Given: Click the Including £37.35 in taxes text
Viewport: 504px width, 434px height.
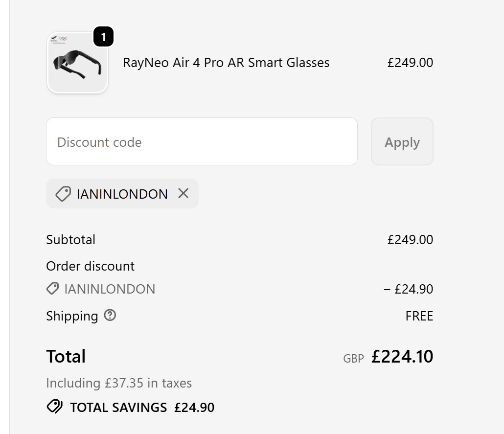Looking at the screenshot, I should tap(119, 383).
